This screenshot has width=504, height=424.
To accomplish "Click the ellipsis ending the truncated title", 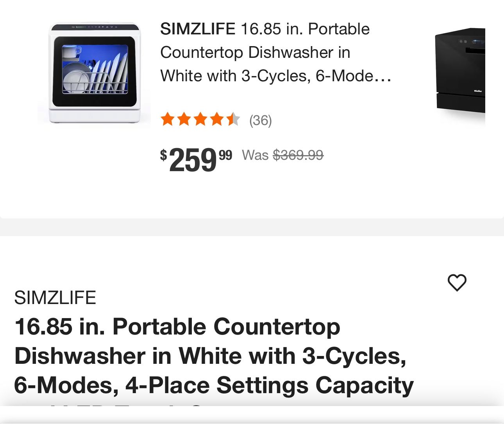I will pos(383,77).
